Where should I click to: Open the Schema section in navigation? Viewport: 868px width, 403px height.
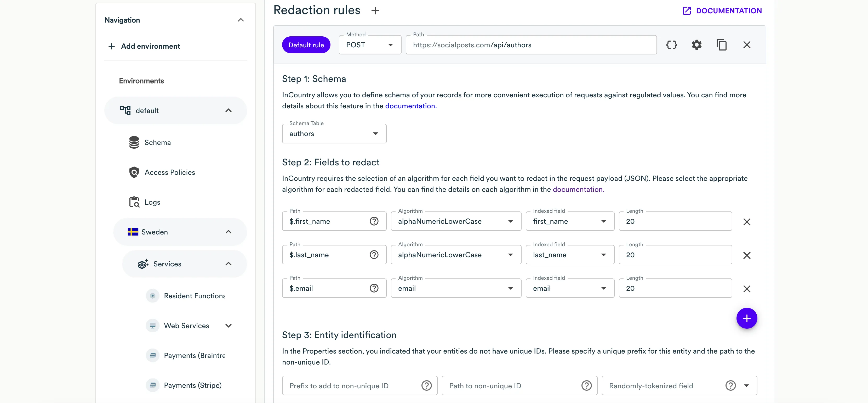[157, 142]
